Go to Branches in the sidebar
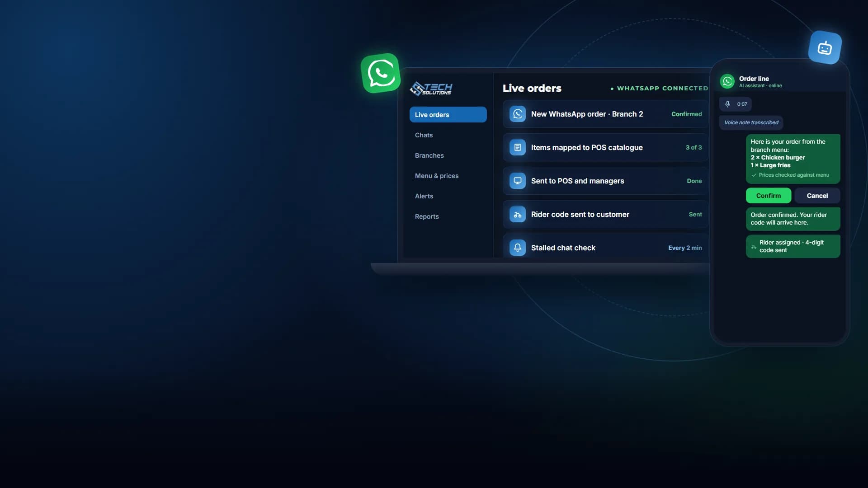868x488 pixels. [x=429, y=155]
